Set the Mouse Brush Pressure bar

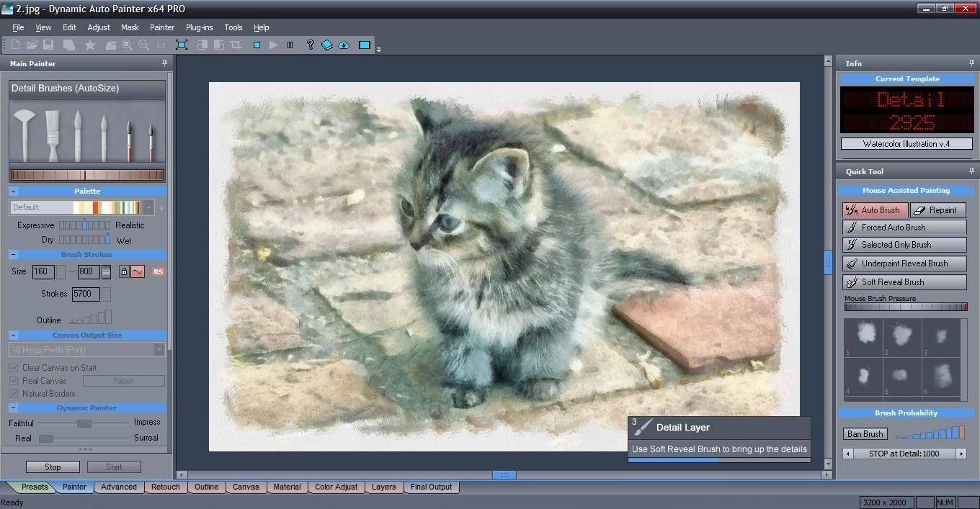click(906, 307)
